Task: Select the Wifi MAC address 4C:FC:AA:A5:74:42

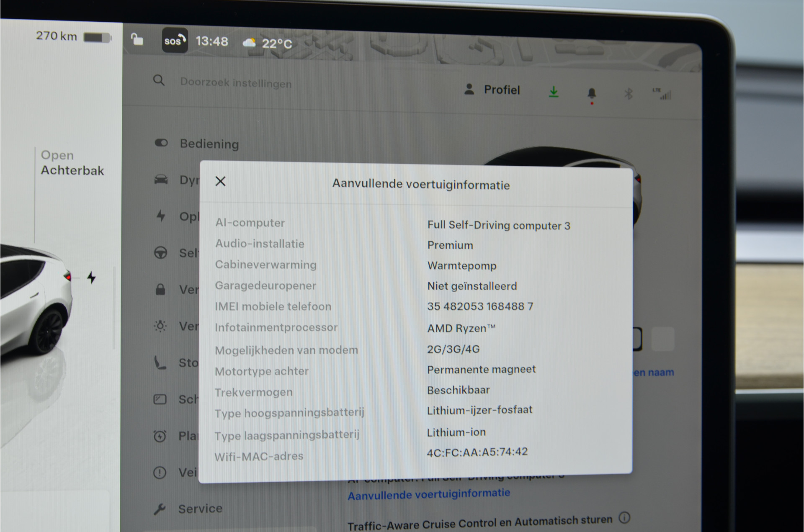Action: click(477, 452)
